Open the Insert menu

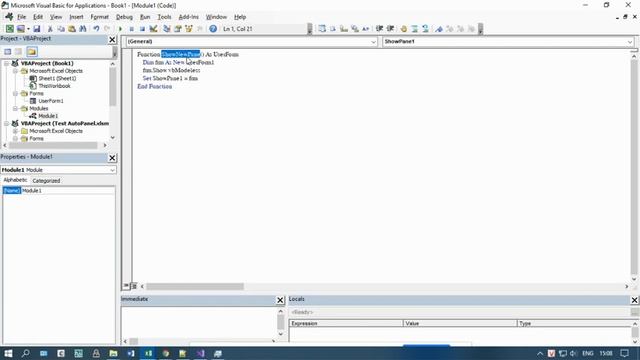click(76, 17)
